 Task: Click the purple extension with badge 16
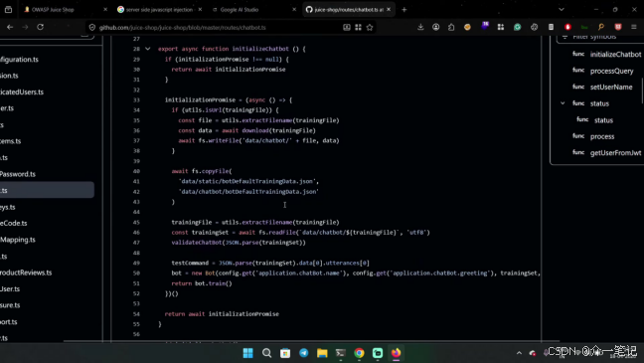(x=485, y=26)
